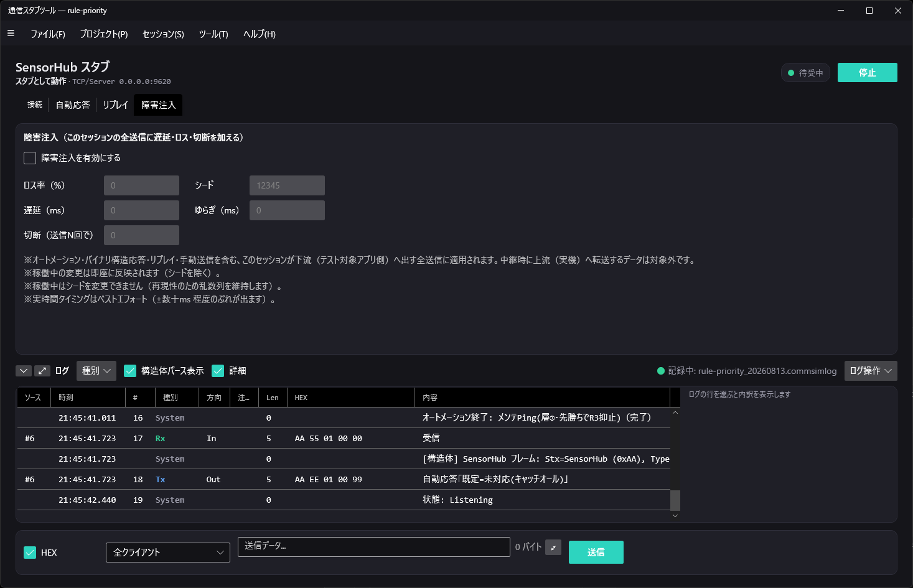Enable the fault injection checkbox
Screen dimensions: 913x588
point(30,158)
